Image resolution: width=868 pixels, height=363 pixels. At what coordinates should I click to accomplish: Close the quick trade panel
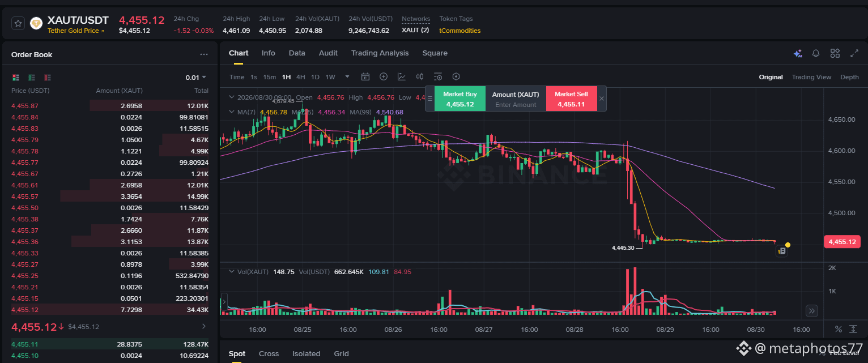[602, 99]
